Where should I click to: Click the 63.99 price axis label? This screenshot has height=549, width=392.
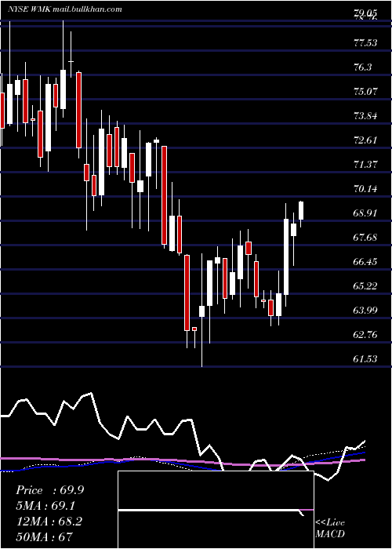tap(365, 311)
